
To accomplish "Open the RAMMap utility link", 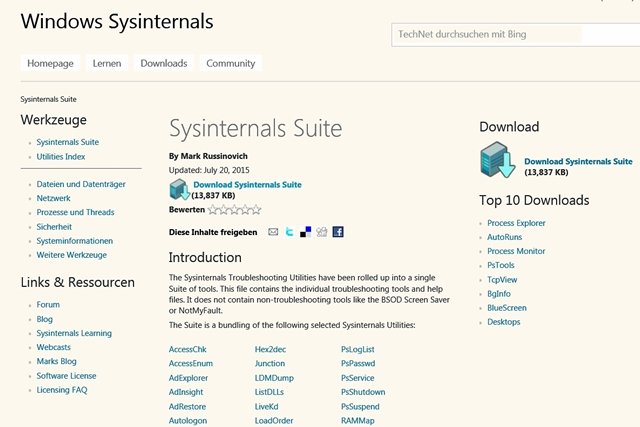I will point(358,420).
